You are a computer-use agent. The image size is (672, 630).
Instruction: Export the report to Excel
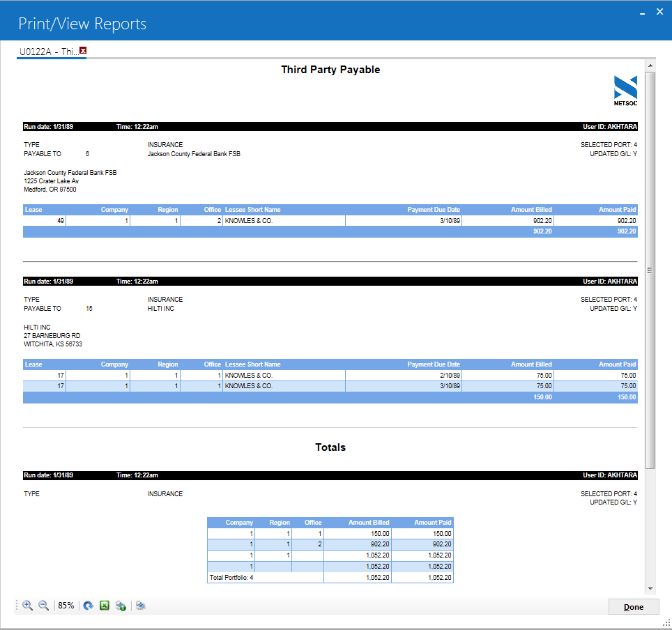click(105, 606)
